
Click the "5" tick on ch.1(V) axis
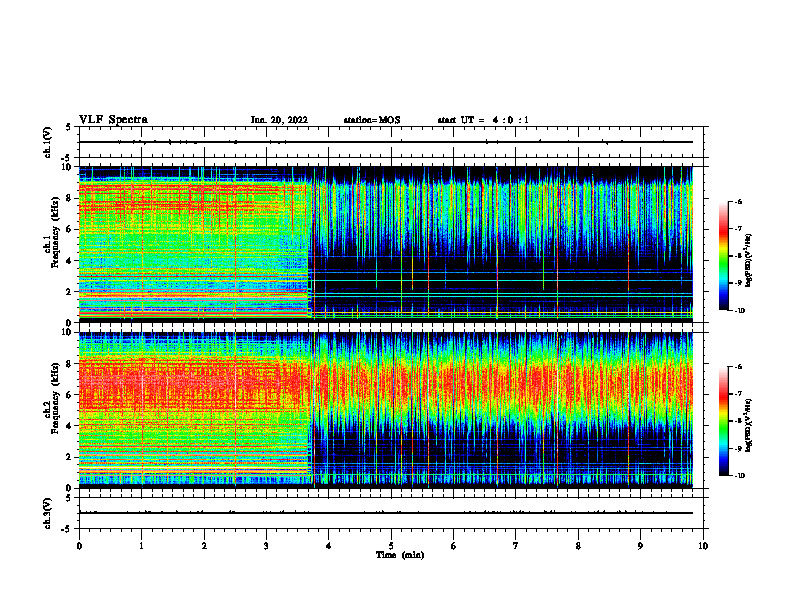pos(69,127)
